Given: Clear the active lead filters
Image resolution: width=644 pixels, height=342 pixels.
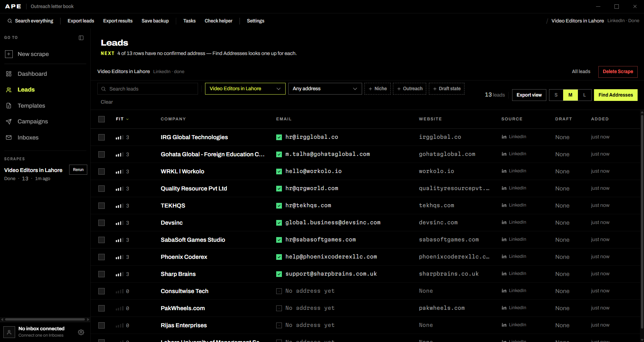Looking at the screenshot, I should [107, 102].
